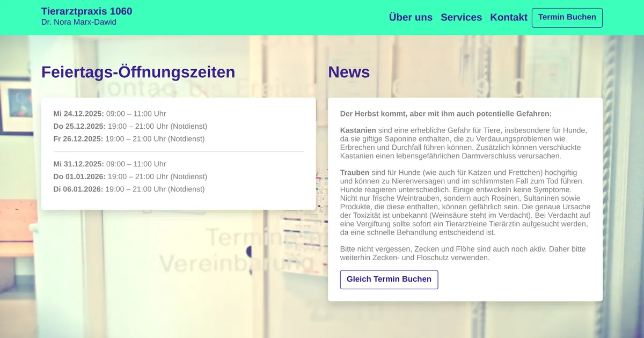Image resolution: width=644 pixels, height=338 pixels.
Task: Click the bold word Trauben in News
Action: click(x=355, y=172)
